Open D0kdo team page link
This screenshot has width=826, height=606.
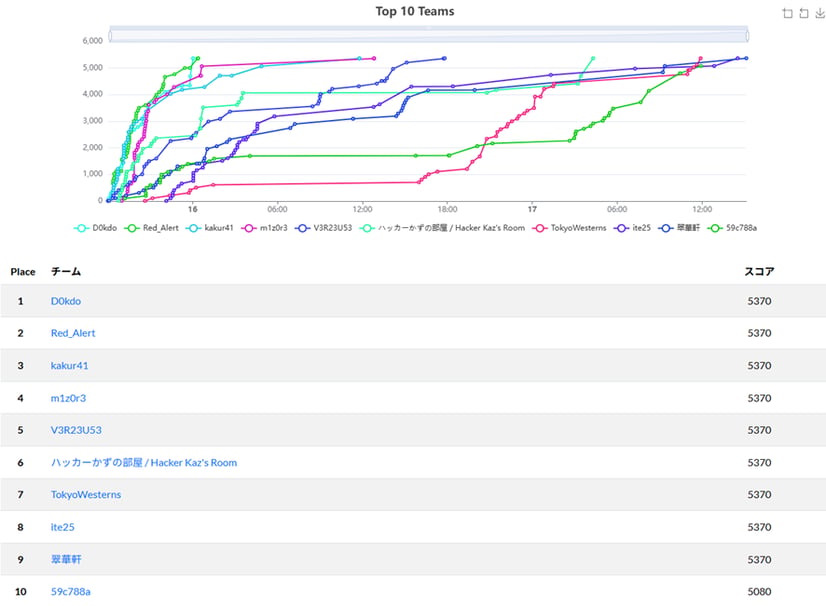coord(66,301)
